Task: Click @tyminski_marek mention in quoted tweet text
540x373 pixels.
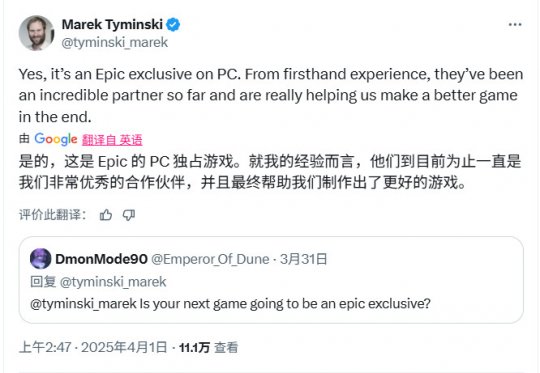Action: pyautogui.click(x=83, y=304)
